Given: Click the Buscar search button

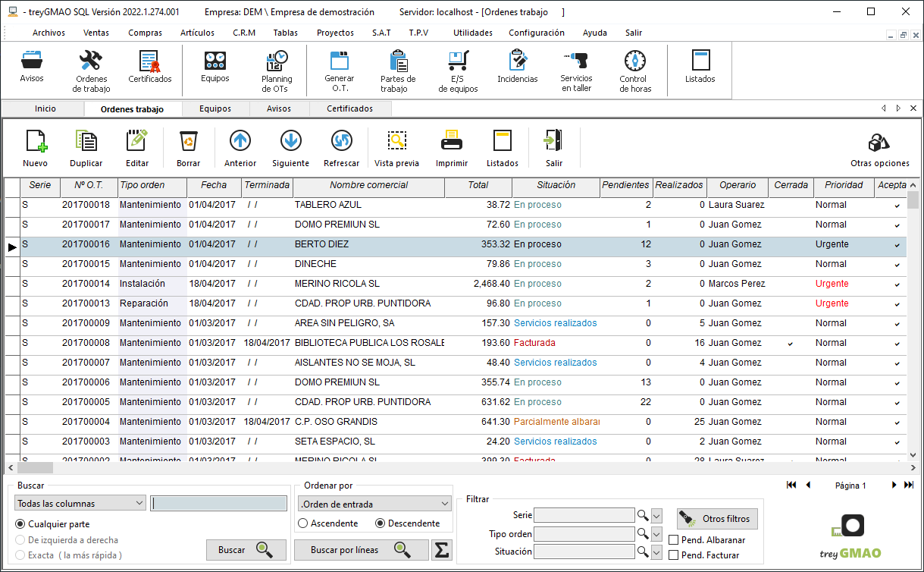Looking at the screenshot, I should coord(246,550).
